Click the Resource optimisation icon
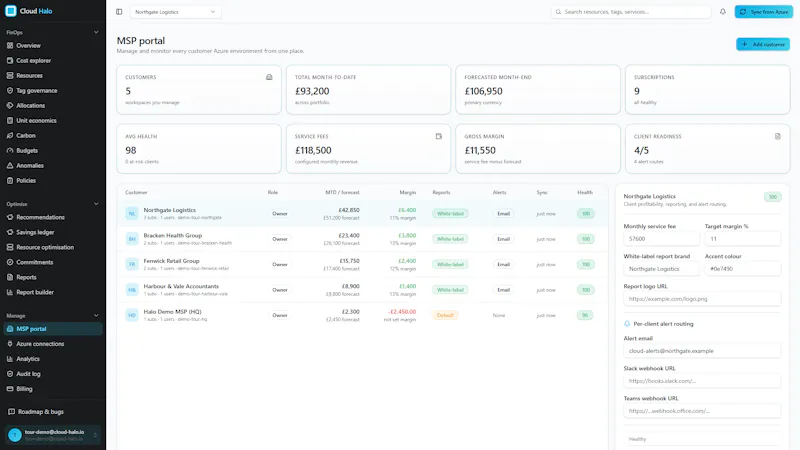 tap(10, 247)
